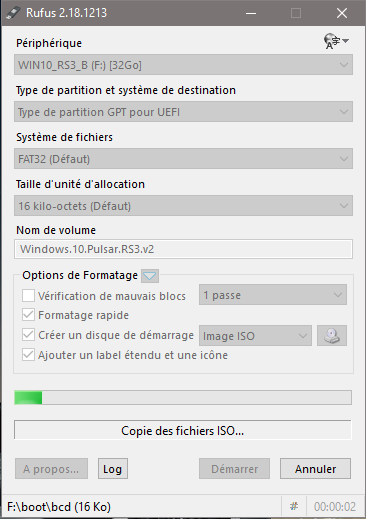
Task: Open the Image ISO boot type dropdown
Action: pos(255,336)
